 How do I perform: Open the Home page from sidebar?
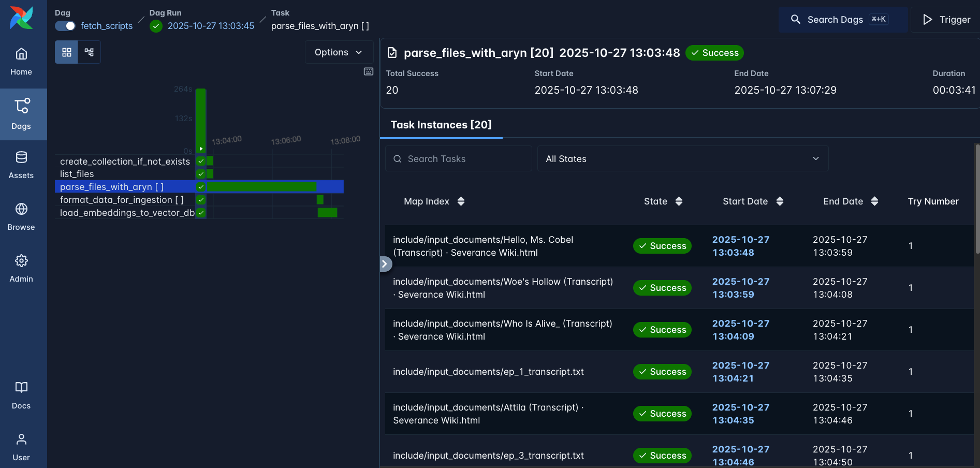coord(21,62)
